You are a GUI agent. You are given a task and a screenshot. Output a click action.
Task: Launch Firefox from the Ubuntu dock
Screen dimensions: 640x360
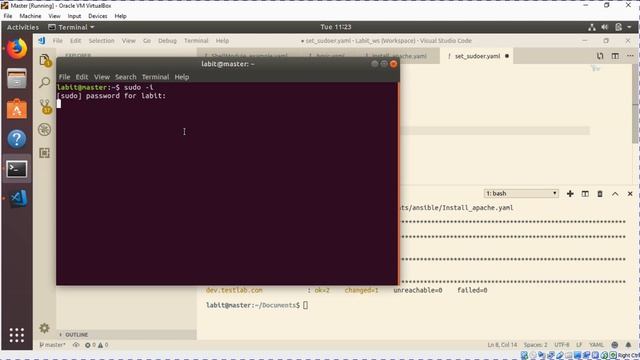(x=17, y=49)
